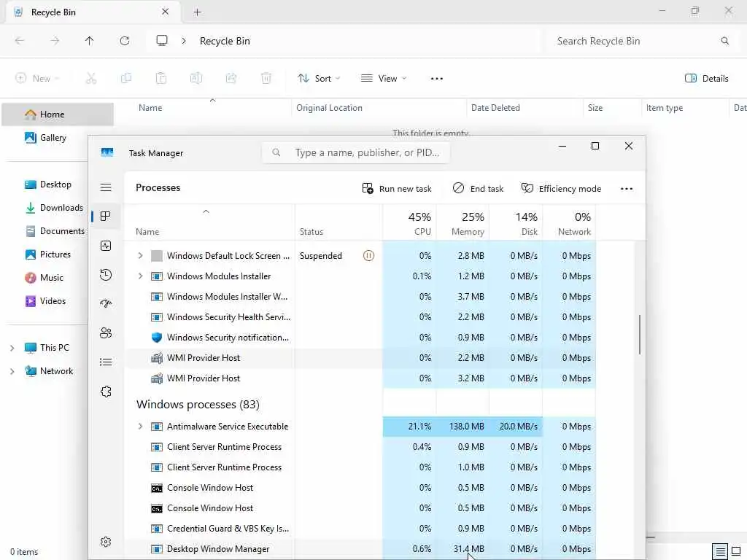The height and width of the screenshot is (560, 747).
Task: Open Downloads in Explorer navigation pane
Action: (54, 208)
